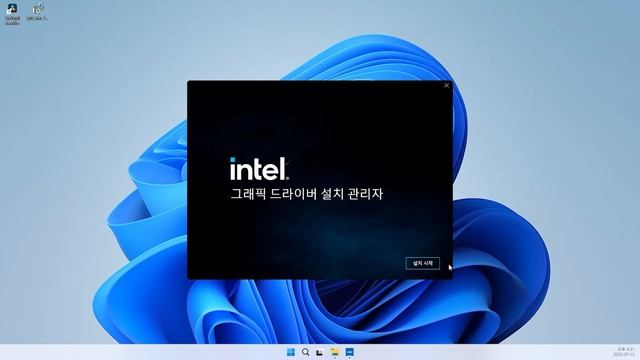Open taskbar Search magnifier

(305, 352)
